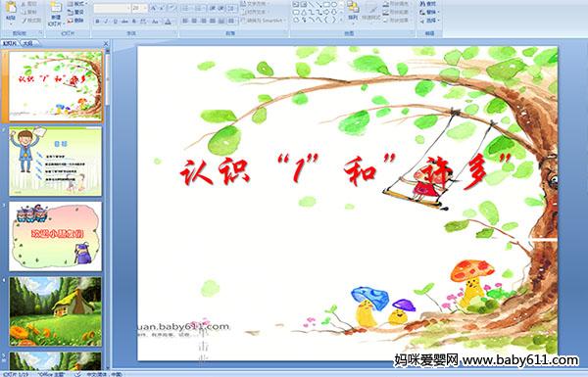Click the increase font size icon
Image resolution: width=588 pixels, height=377 pixels.
click(154, 8)
